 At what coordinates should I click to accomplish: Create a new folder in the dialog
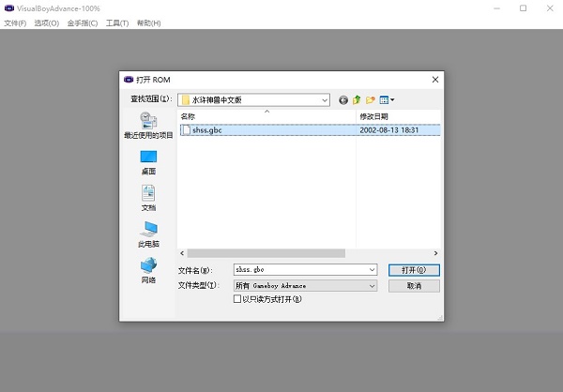[x=371, y=99]
